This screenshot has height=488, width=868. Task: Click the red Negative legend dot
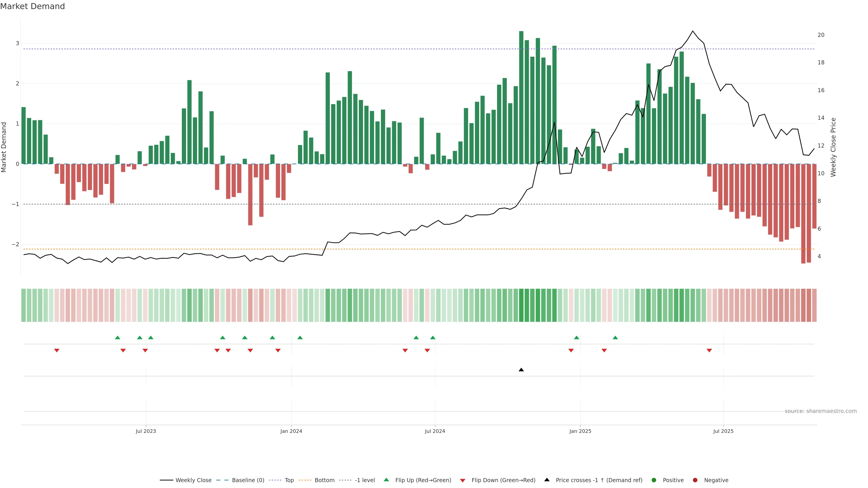(x=695, y=480)
